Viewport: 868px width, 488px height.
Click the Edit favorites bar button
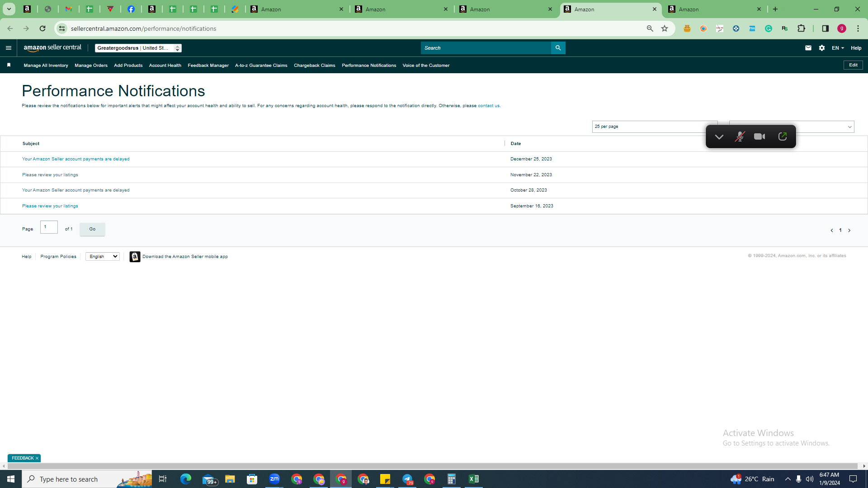pyautogui.click(x=853, y=65)
